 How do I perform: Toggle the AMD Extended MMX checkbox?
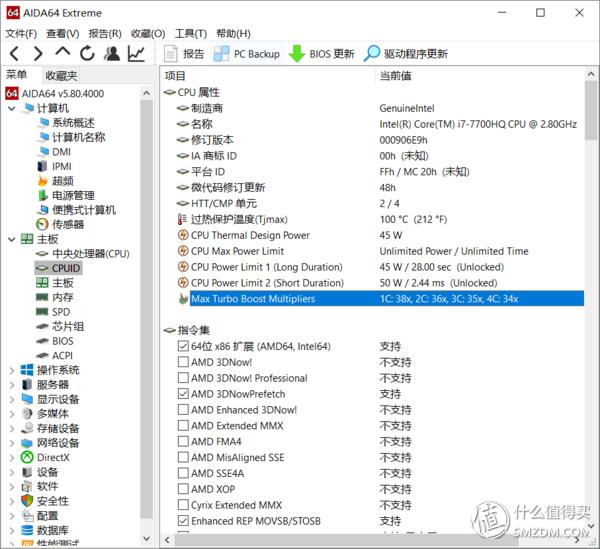point(183,425)
